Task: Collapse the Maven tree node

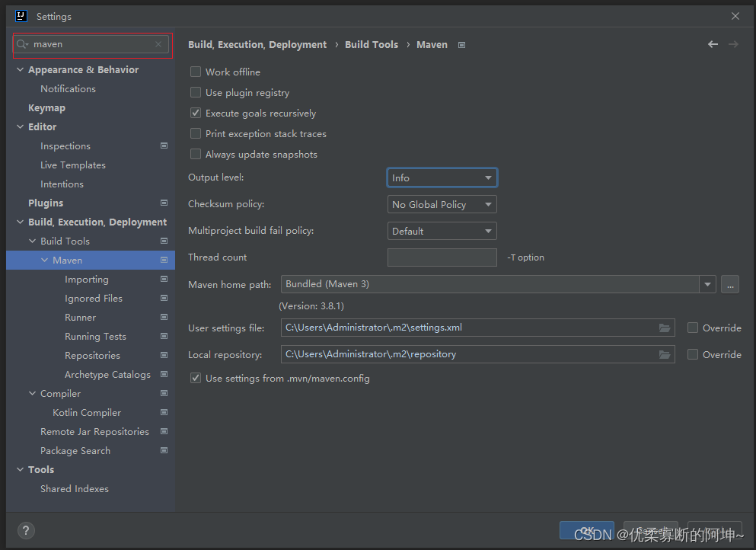Action: pos(44,260)
